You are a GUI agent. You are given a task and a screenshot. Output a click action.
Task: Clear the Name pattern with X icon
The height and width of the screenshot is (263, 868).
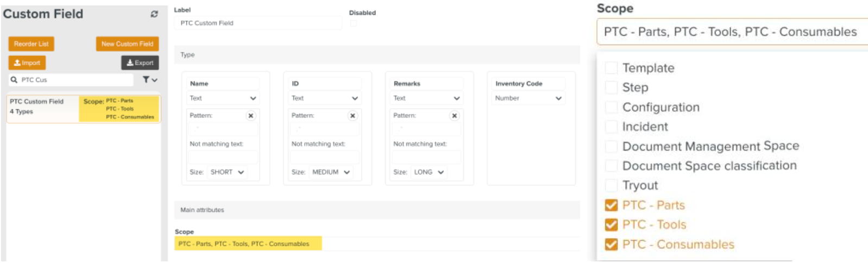point(250,116)
